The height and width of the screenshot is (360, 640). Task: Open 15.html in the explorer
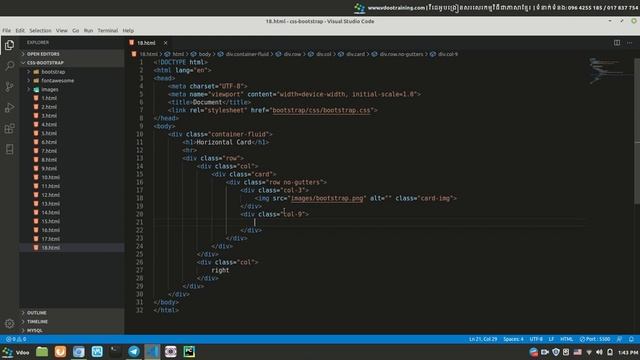coord(50,221)
